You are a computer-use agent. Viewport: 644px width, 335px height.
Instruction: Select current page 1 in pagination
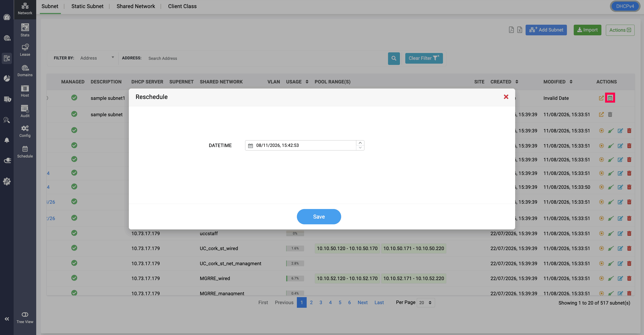click(302, 302)
